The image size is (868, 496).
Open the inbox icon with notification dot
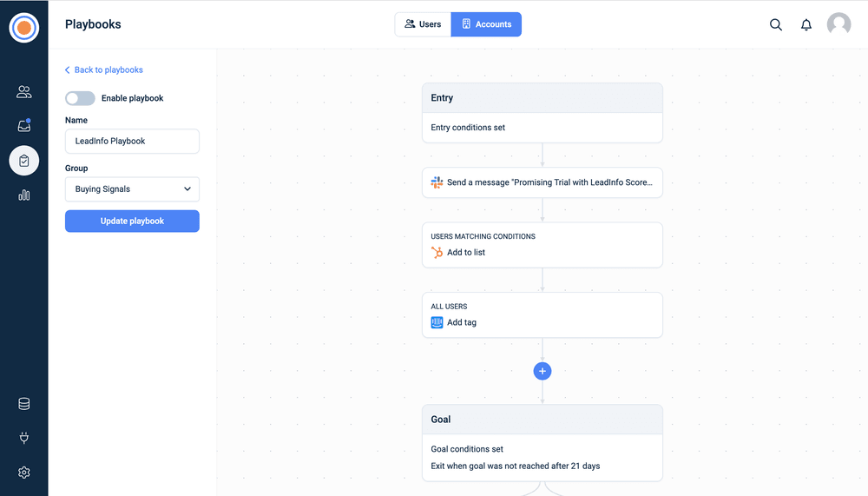point(24,126)
